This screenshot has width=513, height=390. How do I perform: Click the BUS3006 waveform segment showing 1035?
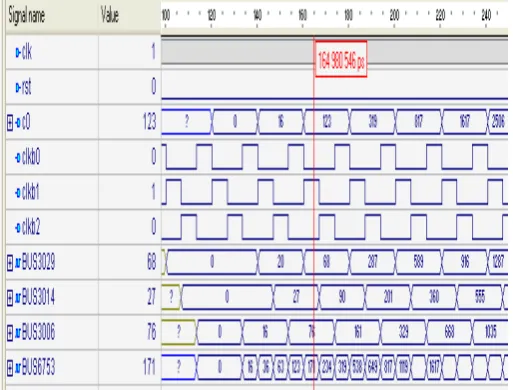click(491, 332)
